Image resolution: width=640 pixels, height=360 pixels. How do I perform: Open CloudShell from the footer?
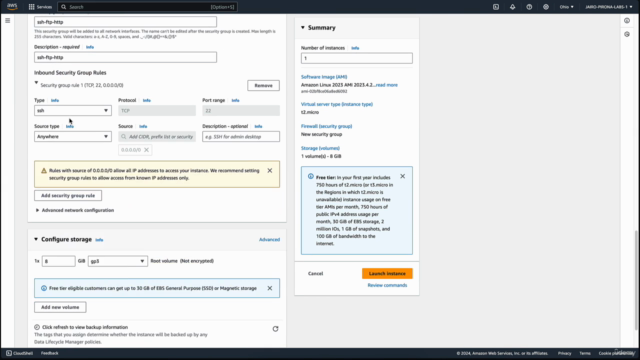pyautogui.click(x=19, y=353)
